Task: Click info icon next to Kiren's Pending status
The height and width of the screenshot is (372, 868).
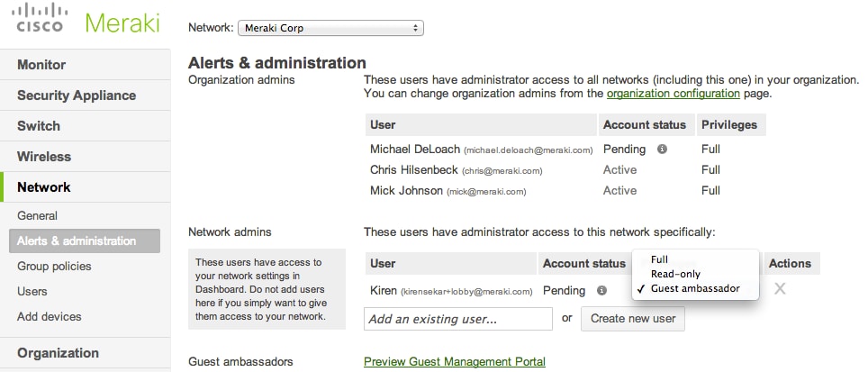Action: coord(601,290)
